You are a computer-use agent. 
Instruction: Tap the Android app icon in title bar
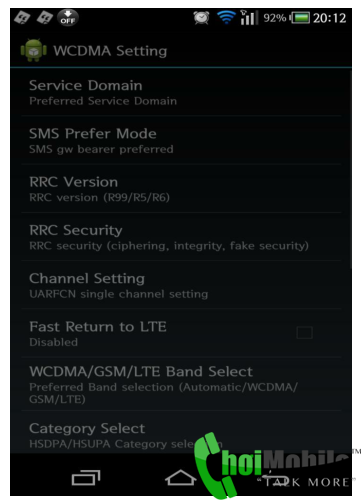(33, 50)
